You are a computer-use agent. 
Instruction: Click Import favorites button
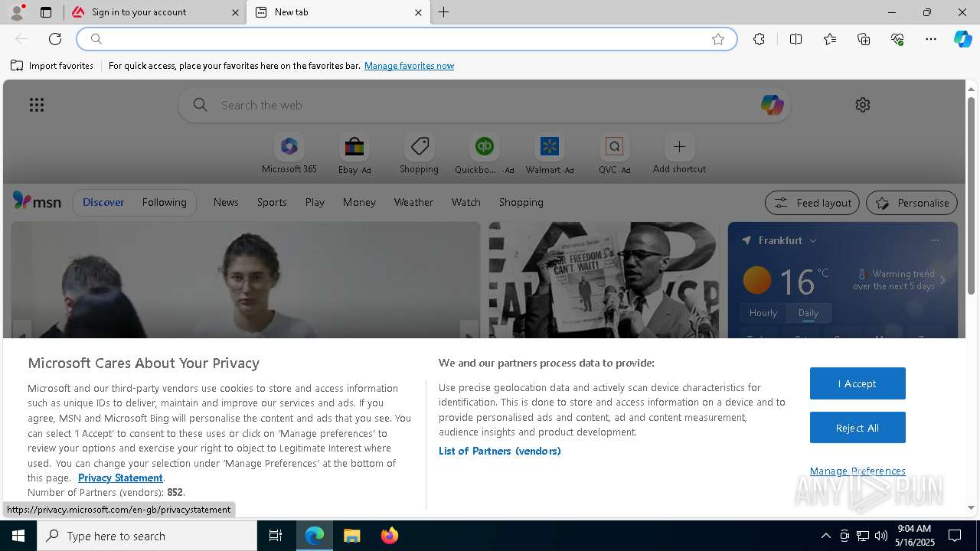[x=52, y=66]
